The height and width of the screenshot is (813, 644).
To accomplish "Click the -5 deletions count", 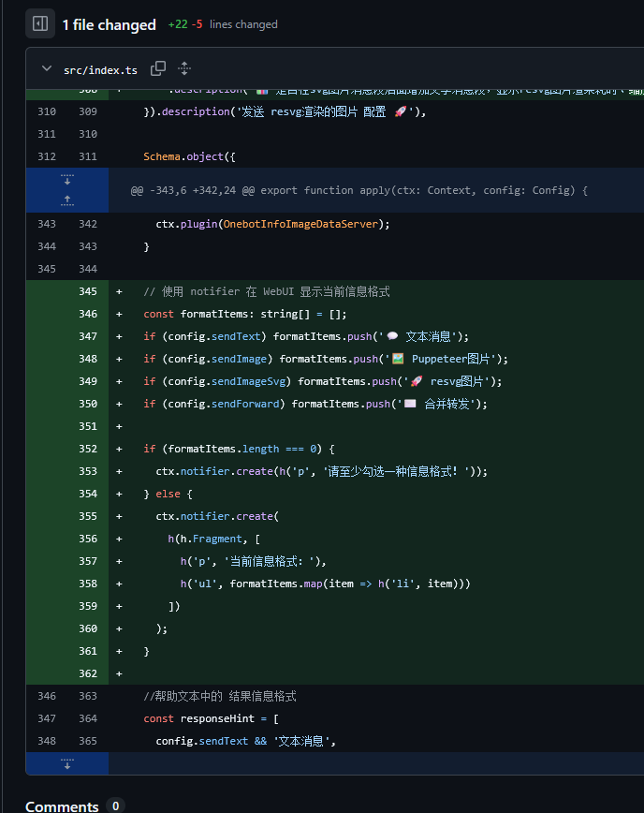I will click(197, 24).
